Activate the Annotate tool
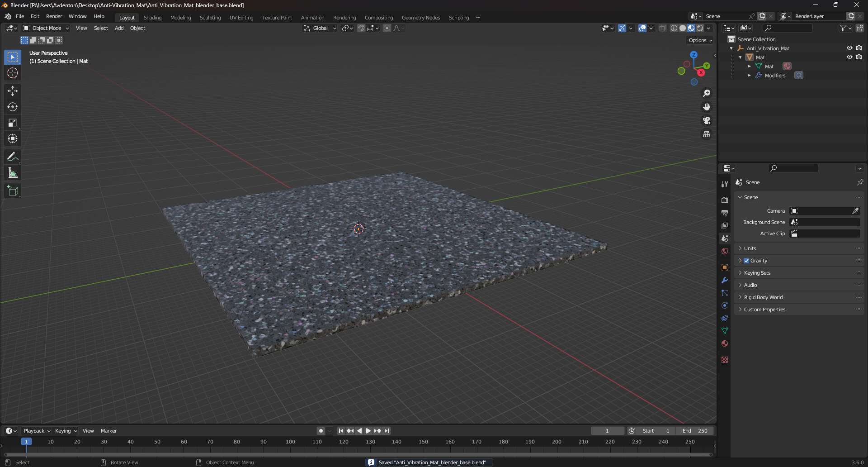 [13, 157]
